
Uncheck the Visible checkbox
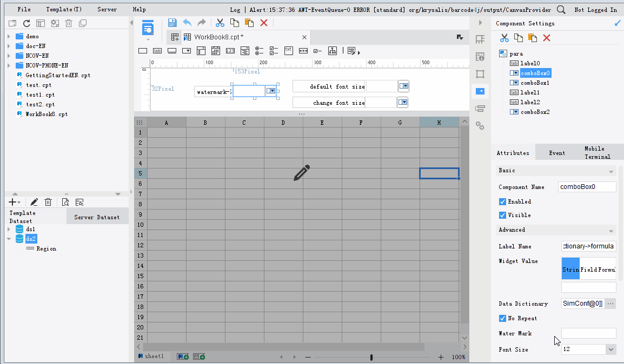coord(502,215)
